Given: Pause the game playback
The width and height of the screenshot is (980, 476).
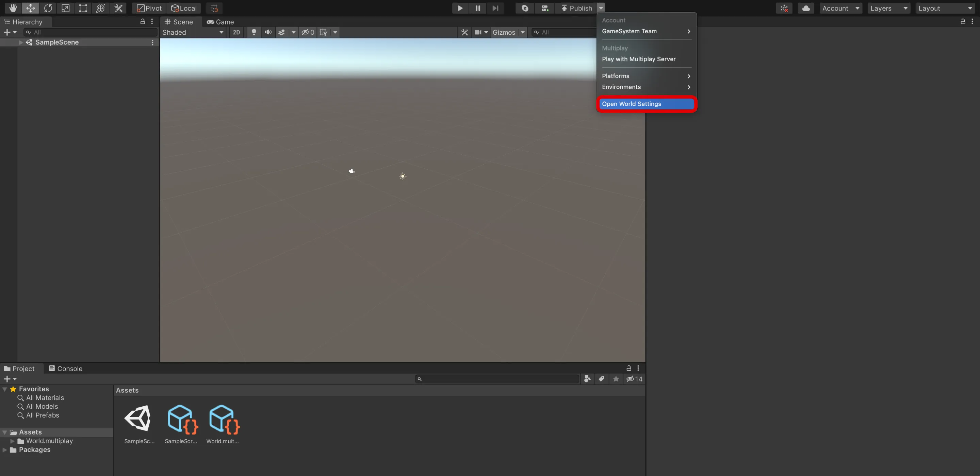Looking at the screenshot, I should click(x=478, y=8).
